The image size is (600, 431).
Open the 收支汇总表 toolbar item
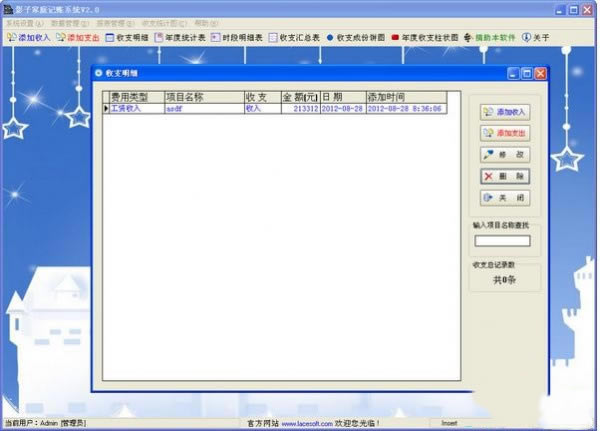point(294,38)
